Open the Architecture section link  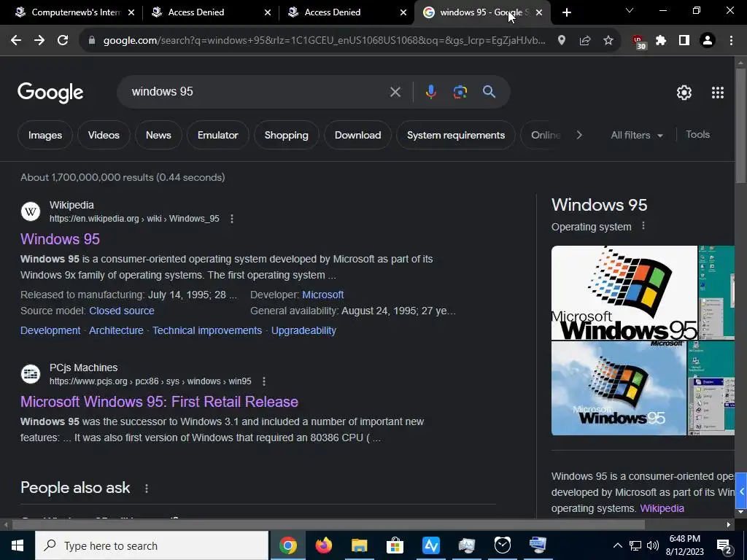click(116, 330)
